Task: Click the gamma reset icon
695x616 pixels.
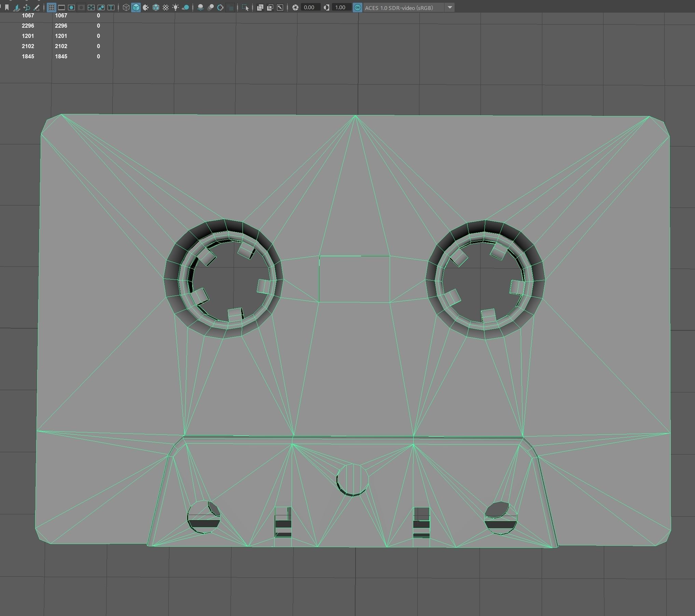Action: coord(326,7)
